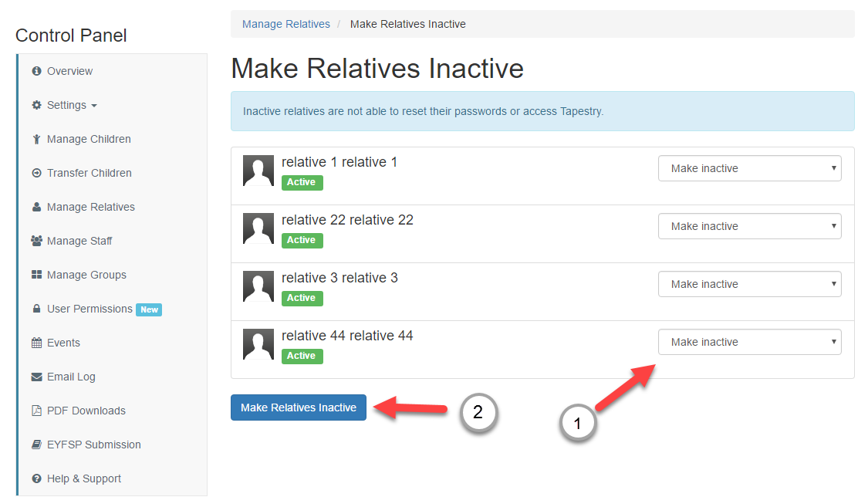Screen dimensions: 868x497
Task: Click the Active badge for relative 1
Action: 302,182
